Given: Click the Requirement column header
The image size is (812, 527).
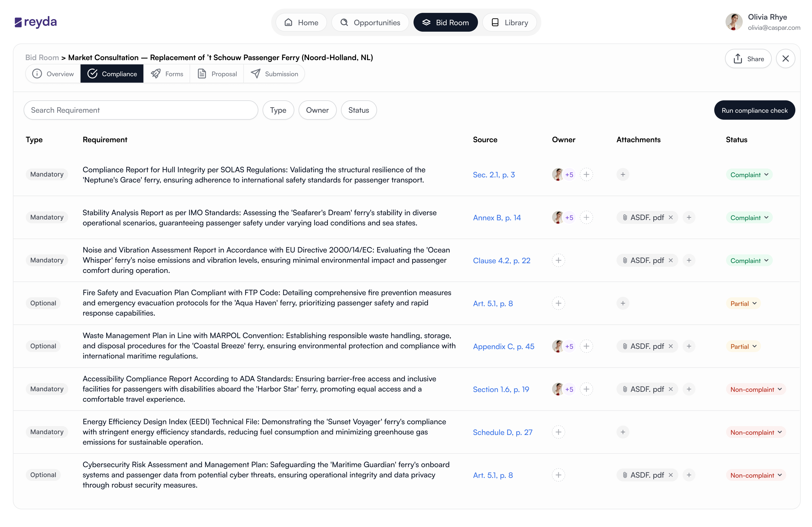Looking at the screenshot, I should [x=105, y=140].
